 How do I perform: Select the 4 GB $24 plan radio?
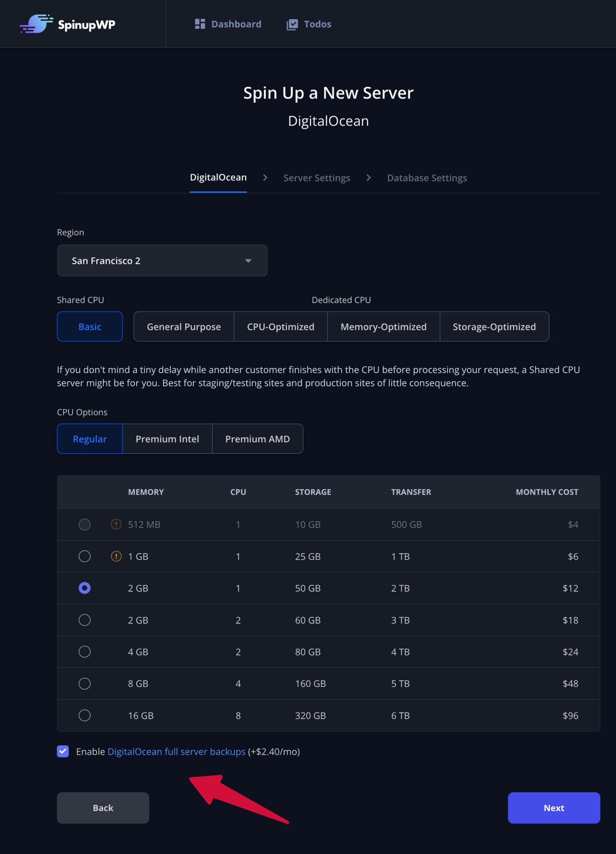(84, 651)
